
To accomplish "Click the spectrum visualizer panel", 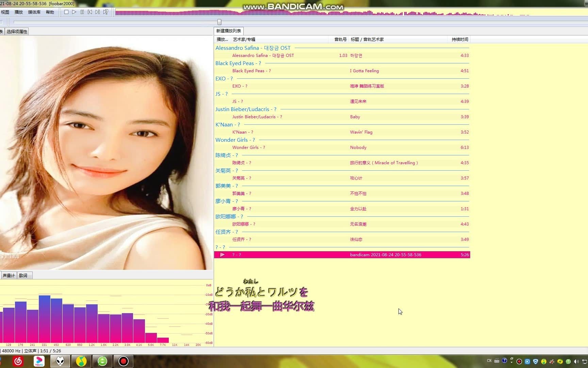I will tap(106, 313).
